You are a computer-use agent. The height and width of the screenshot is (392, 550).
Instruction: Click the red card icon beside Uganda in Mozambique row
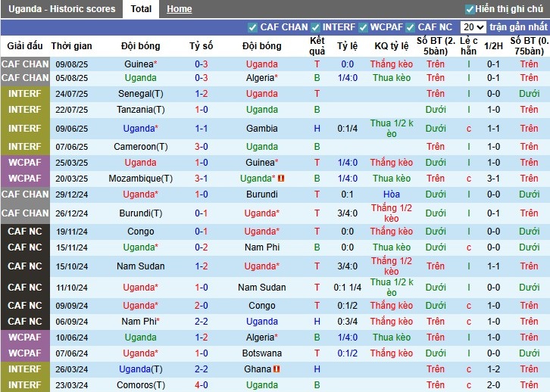(281, 179)
